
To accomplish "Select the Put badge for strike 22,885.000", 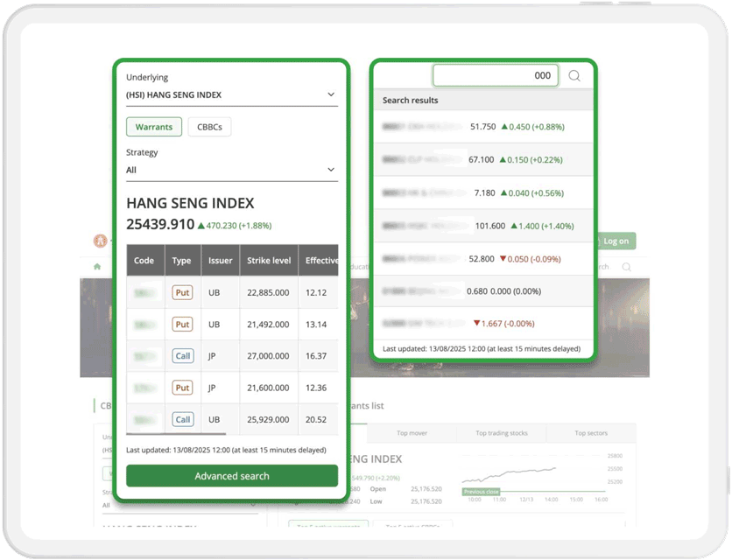I will pyautogui.click(x=182, y=293).
